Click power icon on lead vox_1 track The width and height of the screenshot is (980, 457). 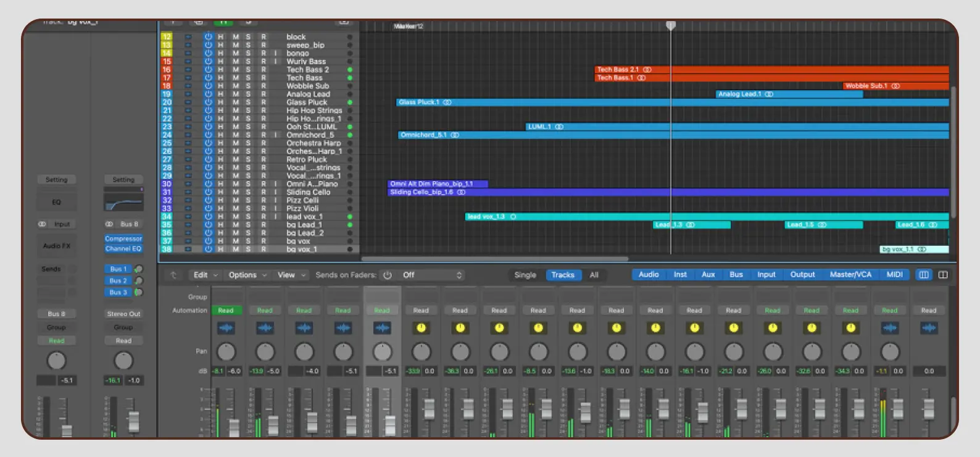(x=208, y=217)
